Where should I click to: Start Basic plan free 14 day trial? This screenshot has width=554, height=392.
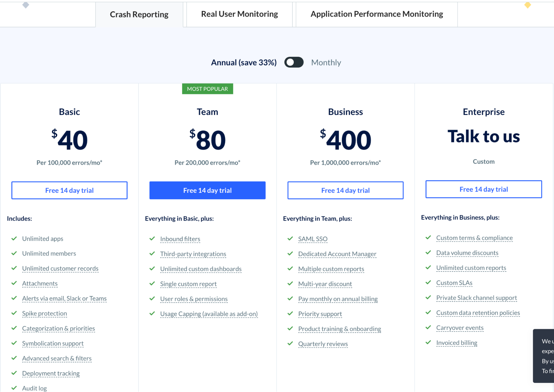[x=69, y=190]
